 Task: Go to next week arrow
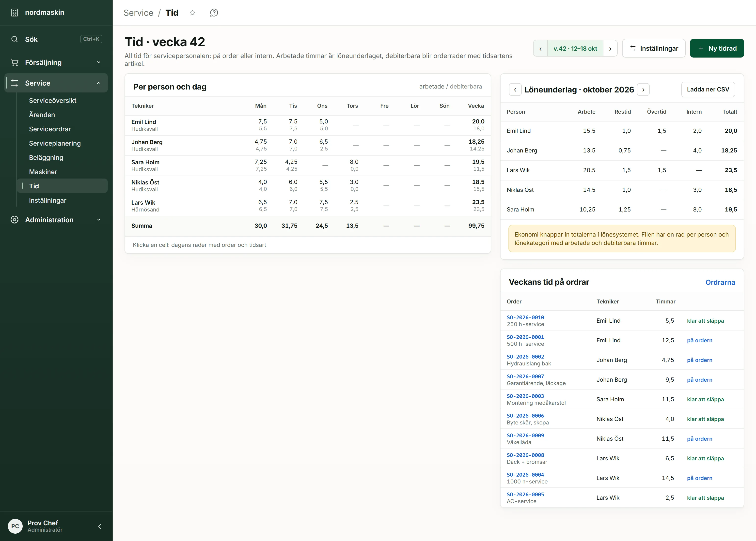pyautogui.click(x=610, y=49)
